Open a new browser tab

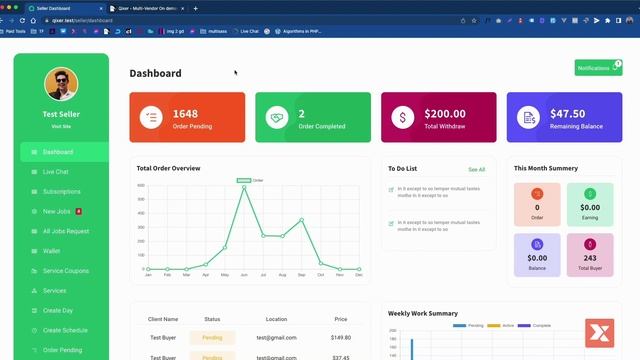click(196, 8)
